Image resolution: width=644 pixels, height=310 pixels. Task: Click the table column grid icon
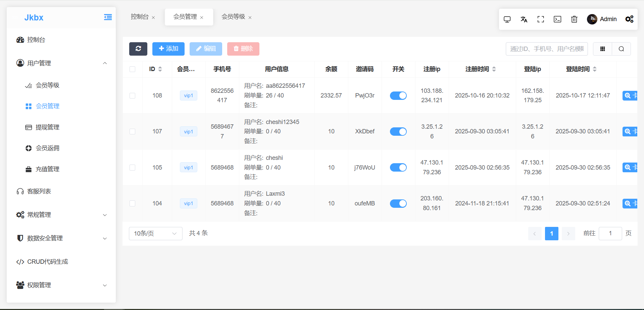(x=602, y=49)
